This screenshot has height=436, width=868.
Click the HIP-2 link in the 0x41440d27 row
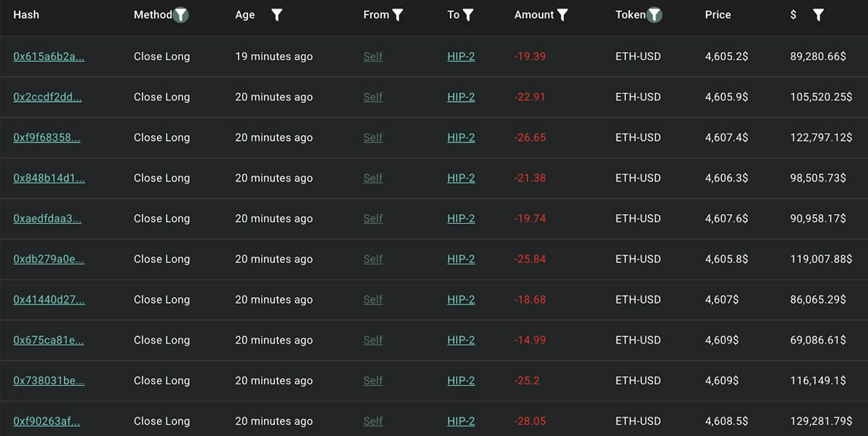click(461, 299)
